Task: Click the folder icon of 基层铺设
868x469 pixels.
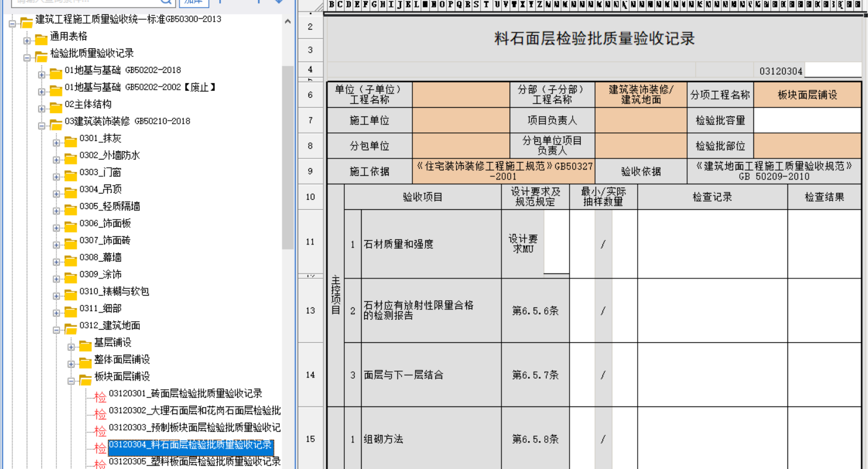Action: point(85,346)
